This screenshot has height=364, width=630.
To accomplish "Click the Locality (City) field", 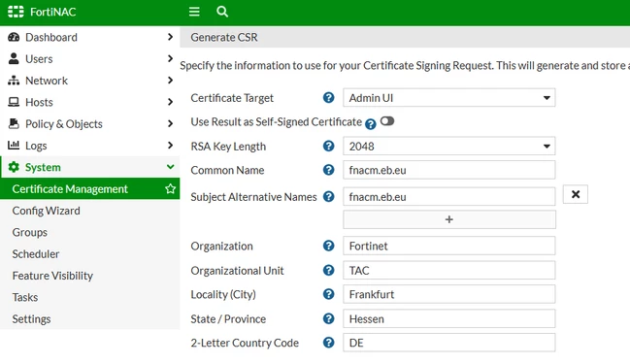I will pyautogui.click(x=449, y=294).
